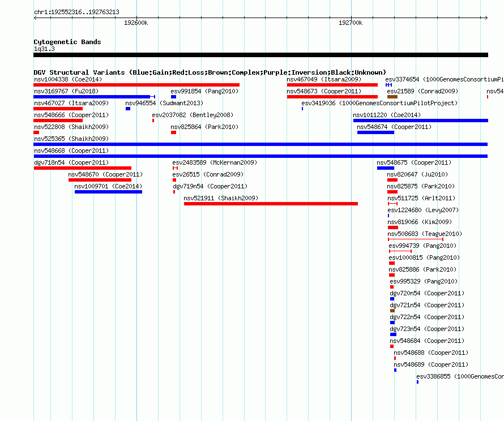Click the nsv467049 (Itsara2009) label
The image size is (504, 421).
click(324, 79)
